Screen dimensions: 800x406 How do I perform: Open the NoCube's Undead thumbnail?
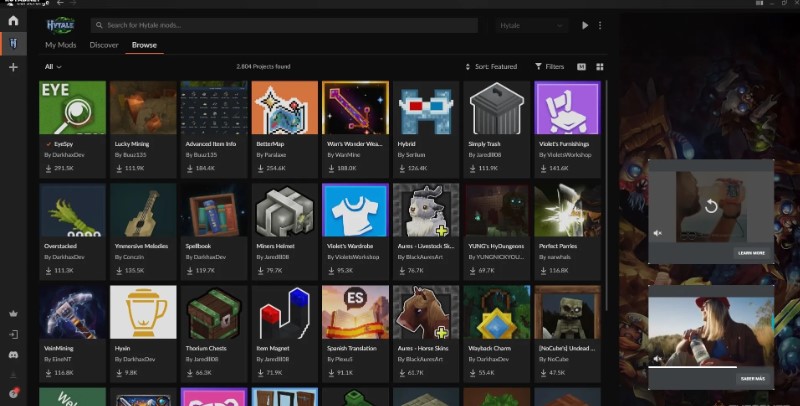(567, 312)
